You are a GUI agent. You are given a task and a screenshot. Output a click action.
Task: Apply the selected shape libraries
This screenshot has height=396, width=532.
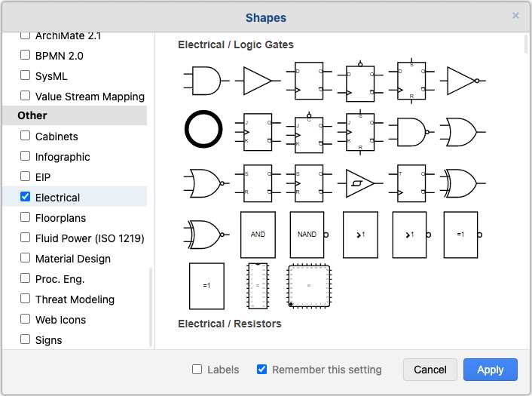pos(491,370)
